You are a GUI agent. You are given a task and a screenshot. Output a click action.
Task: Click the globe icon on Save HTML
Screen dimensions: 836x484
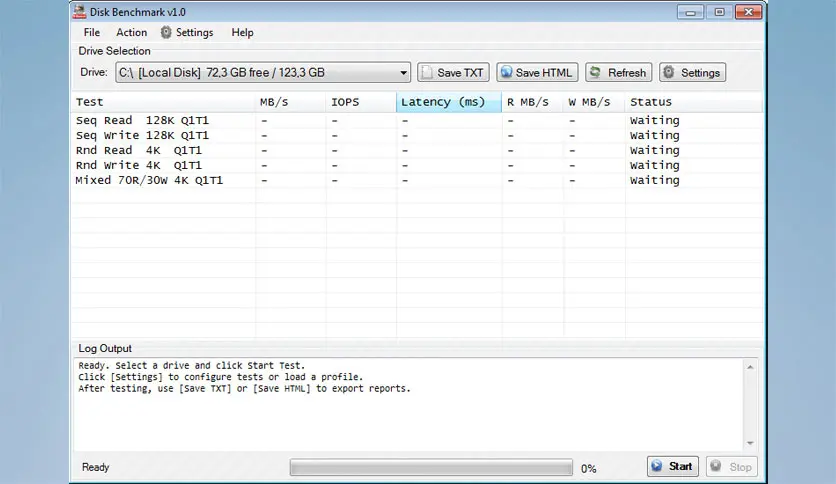tap(506, 72)
